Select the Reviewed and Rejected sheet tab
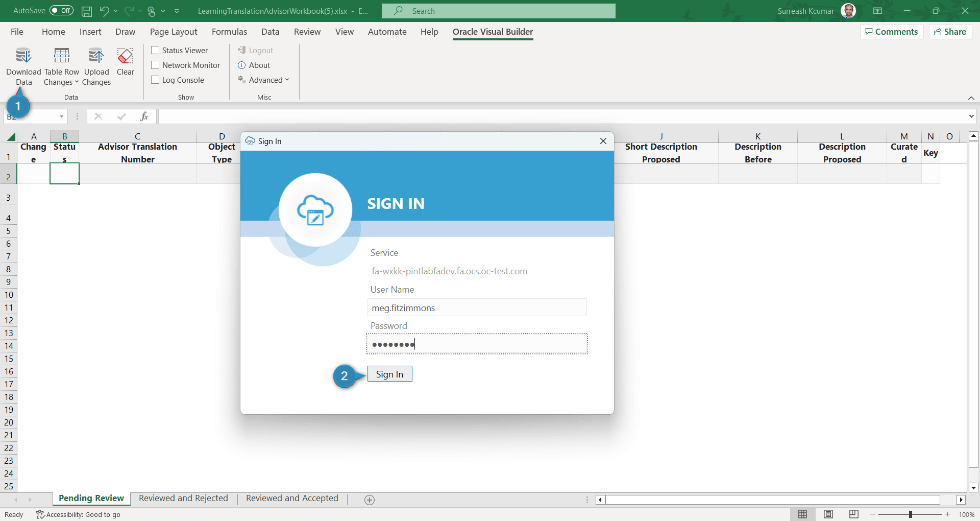This screenshot has width=980, height=521. [183, 499]
